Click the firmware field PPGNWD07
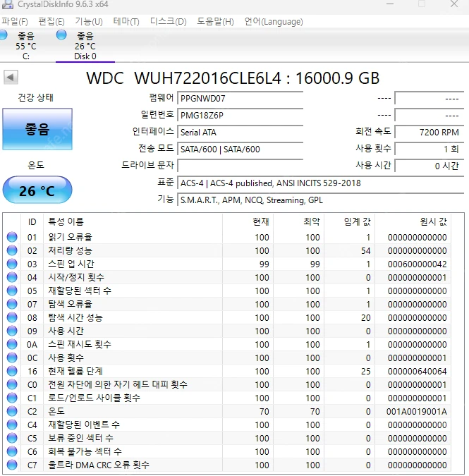Image resolution: width=469 pixels, height=476 pixels. tap(240, 98)
